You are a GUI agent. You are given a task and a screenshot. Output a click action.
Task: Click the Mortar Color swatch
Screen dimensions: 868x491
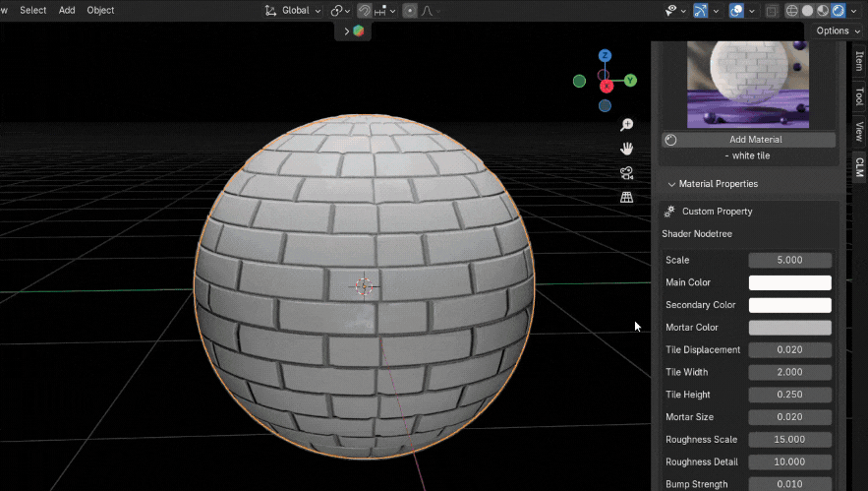(x=789, y=328)
